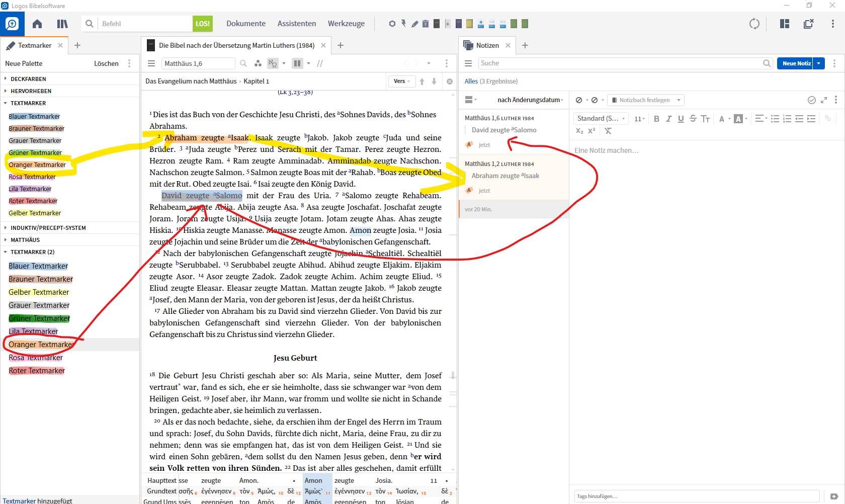This screenshot has height=504, width=845.
Task: Toggle strikethrough in note editor
Action: [693, 119]
